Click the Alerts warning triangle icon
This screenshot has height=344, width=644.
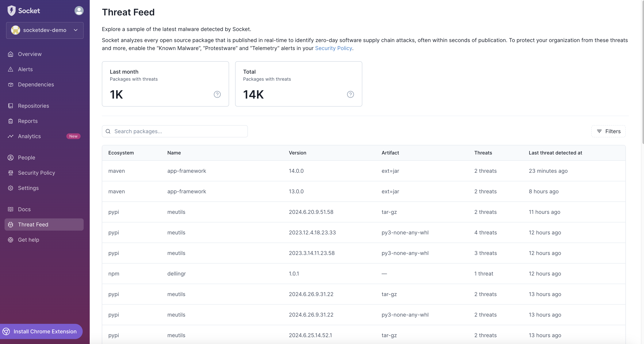tap(10, 69)
